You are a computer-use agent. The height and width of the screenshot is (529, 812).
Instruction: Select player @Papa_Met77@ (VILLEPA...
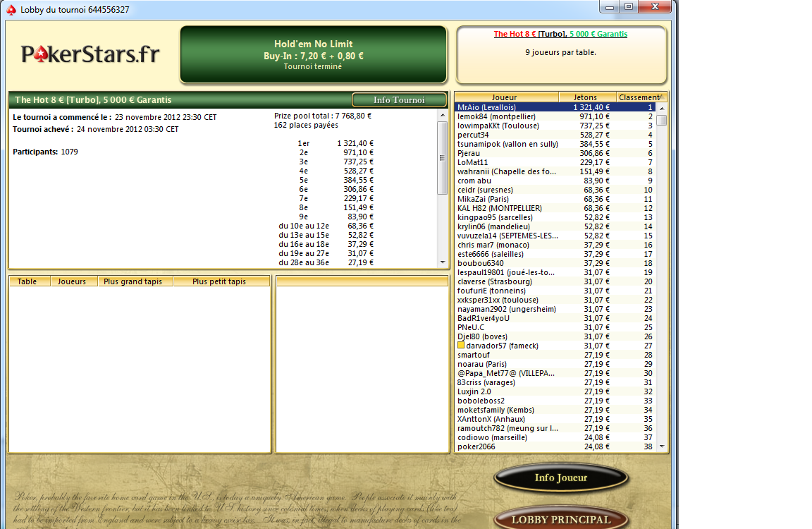(555, 373)
